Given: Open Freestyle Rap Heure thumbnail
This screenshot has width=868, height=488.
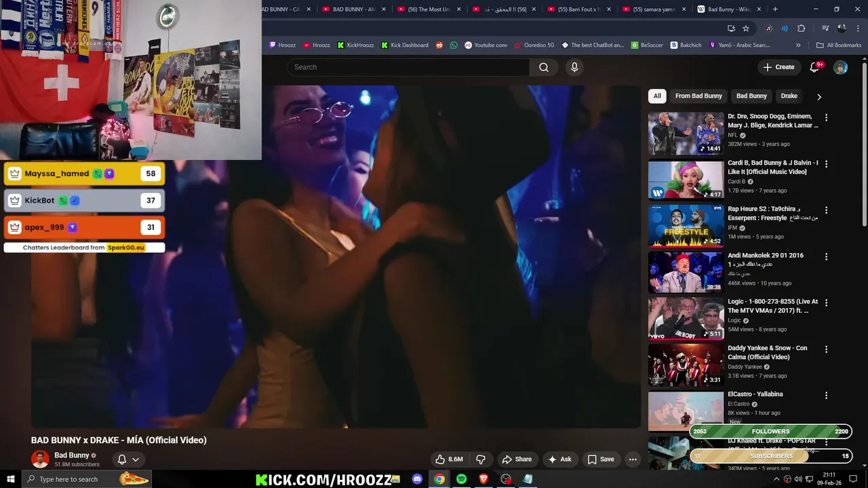Looking at the screenshot, I should [686, 226].
